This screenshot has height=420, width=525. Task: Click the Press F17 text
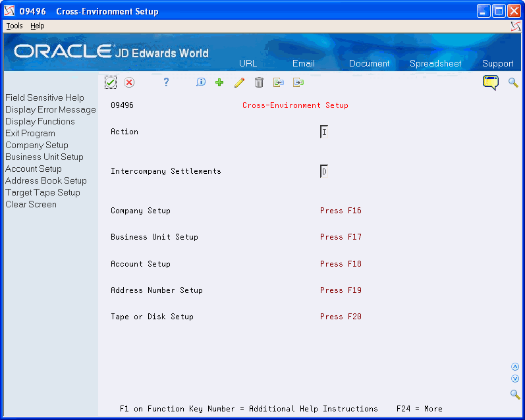[x=341, y=237]
